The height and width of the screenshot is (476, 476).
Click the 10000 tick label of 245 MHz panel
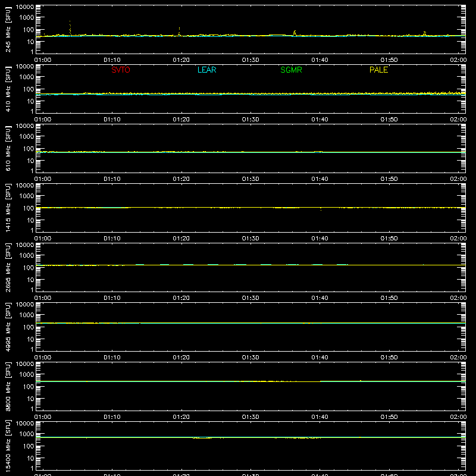tap(25, 7)
